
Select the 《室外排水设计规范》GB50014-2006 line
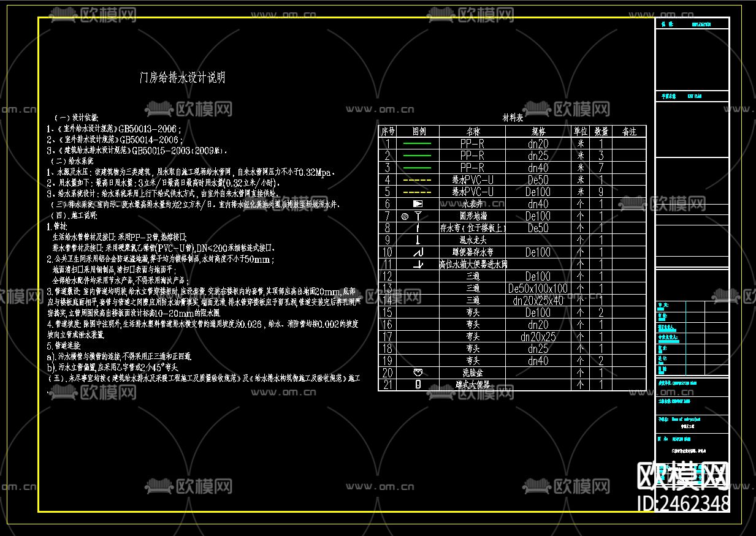(115, 140)
